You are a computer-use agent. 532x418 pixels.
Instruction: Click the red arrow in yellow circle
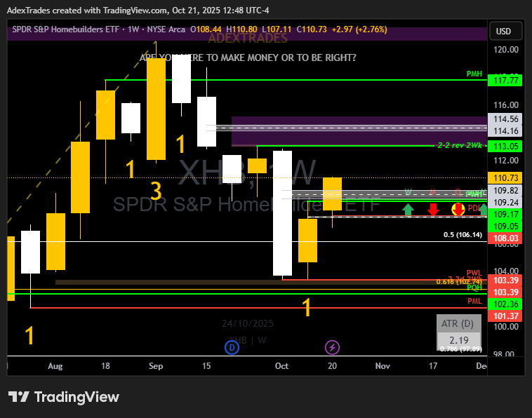pos(458,209)
